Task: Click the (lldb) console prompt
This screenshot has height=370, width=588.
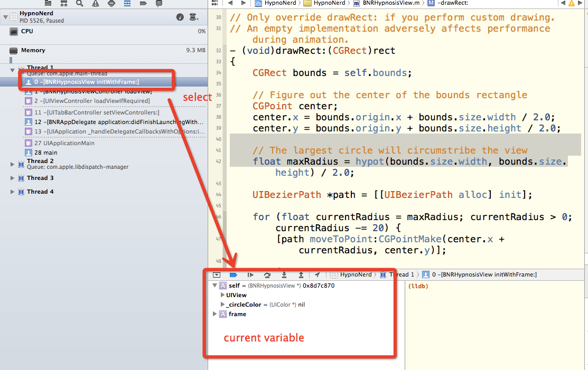Action: (x=418, y=286)
